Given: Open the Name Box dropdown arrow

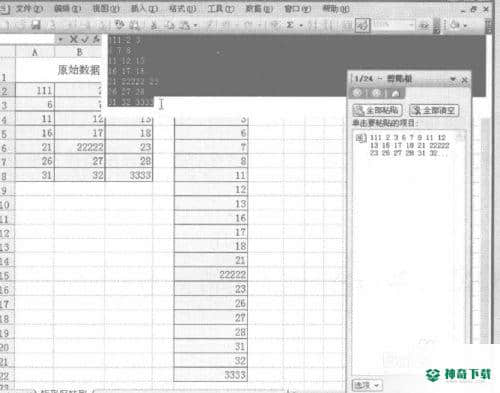Looking at the screenshot, I should [x=60, y=40].
